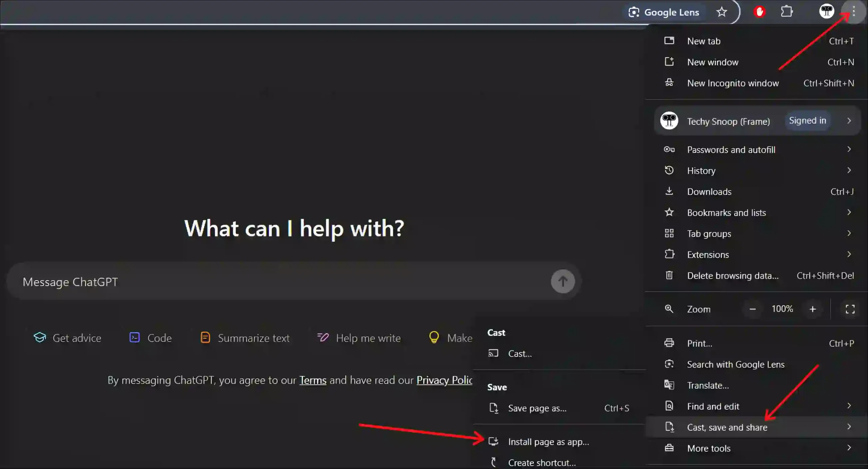Click the Passwords and autofill key icon
The image size is (868, 469).
point(669,149)
